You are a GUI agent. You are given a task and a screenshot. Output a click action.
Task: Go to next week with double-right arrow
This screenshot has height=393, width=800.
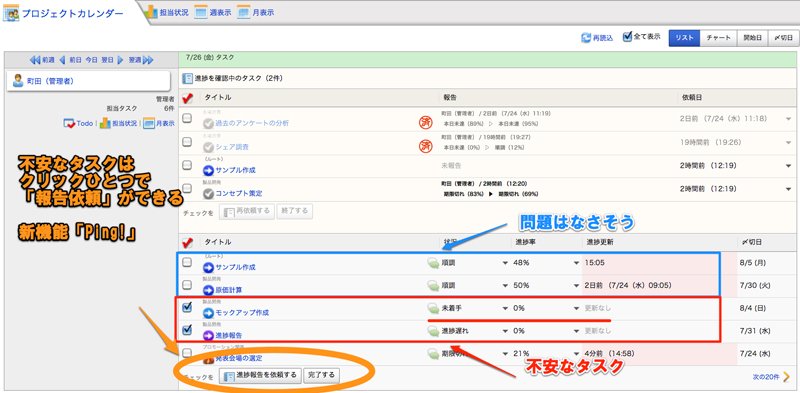pos(148,60)
